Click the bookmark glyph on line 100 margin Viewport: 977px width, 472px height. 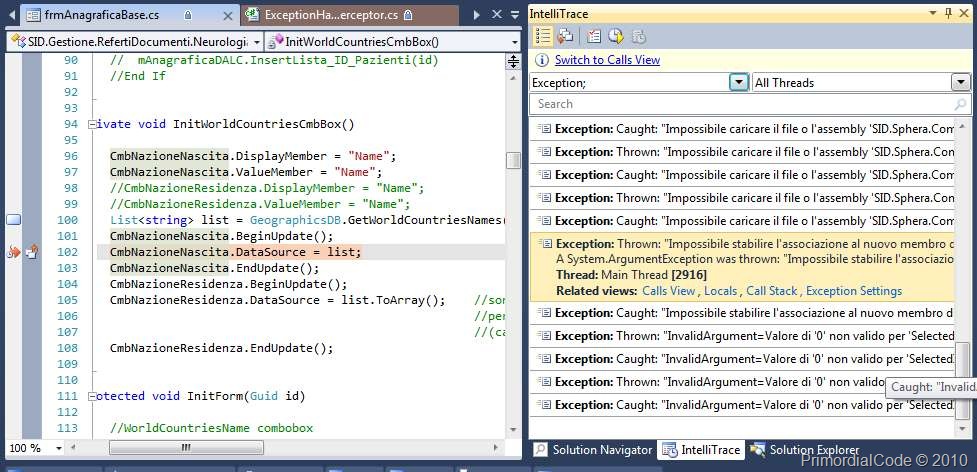13,220
